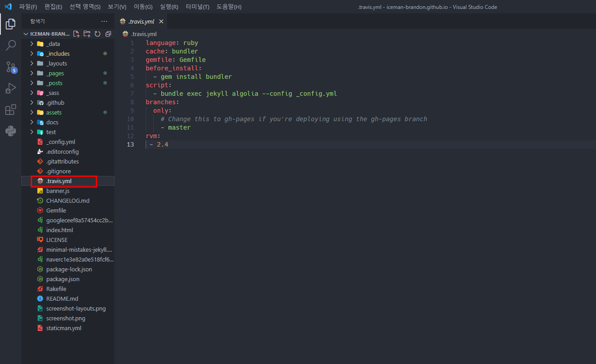
Task: Collapse the ICEMAN-BRAN... root project section
Action: [47, 34]
